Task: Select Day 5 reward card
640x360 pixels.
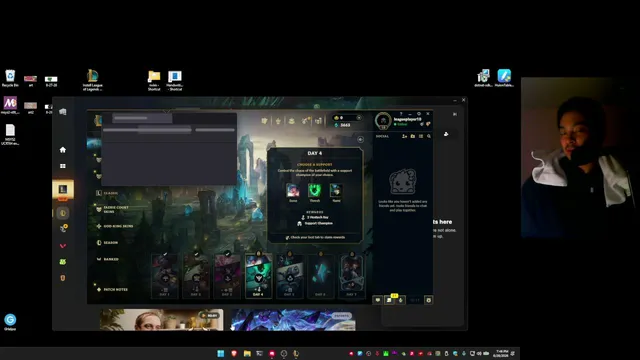Action: (289, 276)
